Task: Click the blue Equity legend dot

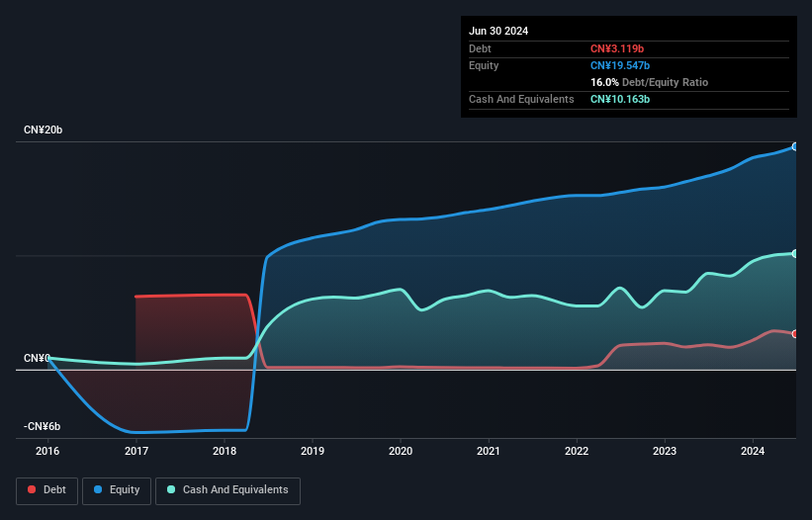Action: pos(98,489)
